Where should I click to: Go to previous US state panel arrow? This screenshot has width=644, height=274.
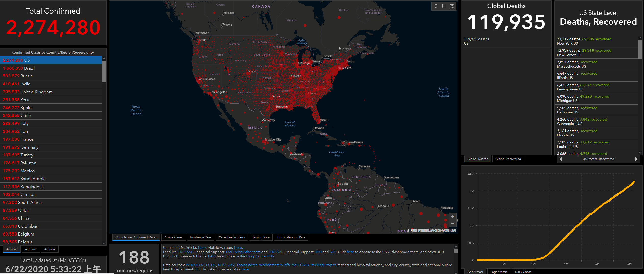click(561, 159)
